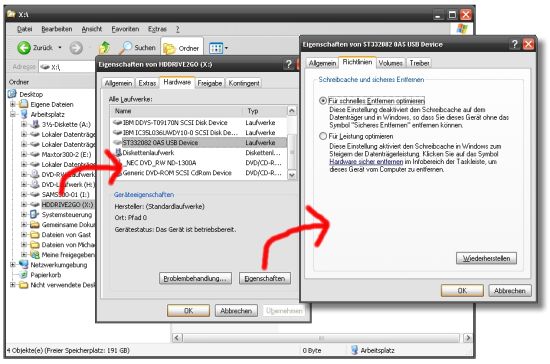Select Dateien von Gast folder icon
This screenshot has width=550, height=364.
(35, 235)
